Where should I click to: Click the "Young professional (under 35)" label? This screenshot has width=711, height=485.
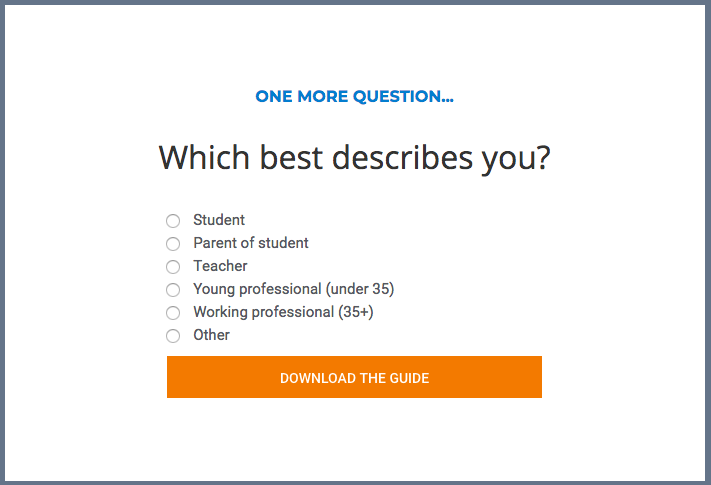[x=294, y=289]
